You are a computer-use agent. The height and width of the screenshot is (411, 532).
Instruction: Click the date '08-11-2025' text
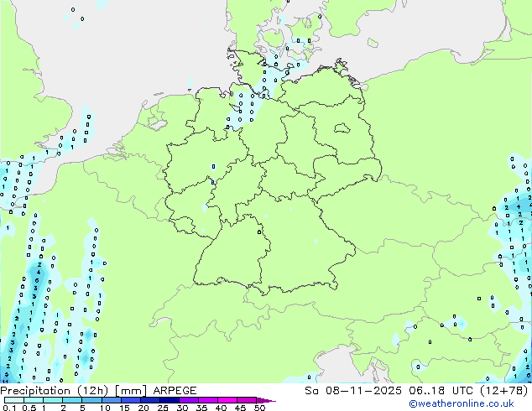(363, 391)
